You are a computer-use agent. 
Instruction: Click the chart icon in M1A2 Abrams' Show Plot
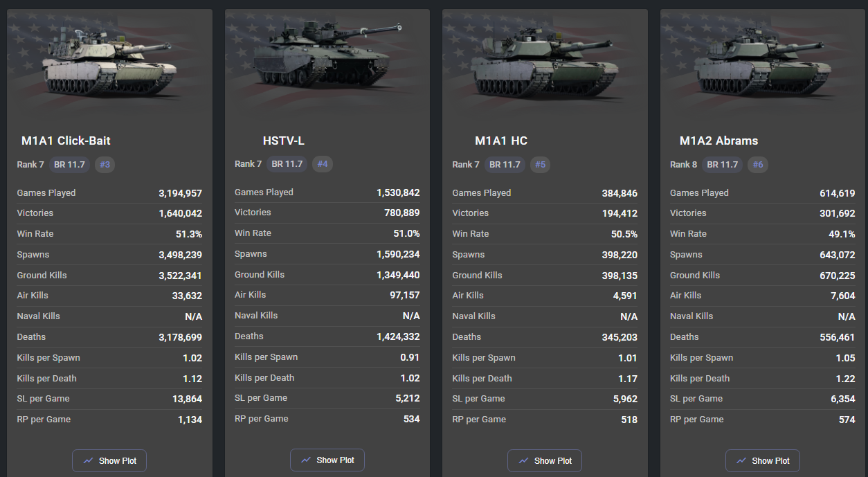[x=741, y=460]
